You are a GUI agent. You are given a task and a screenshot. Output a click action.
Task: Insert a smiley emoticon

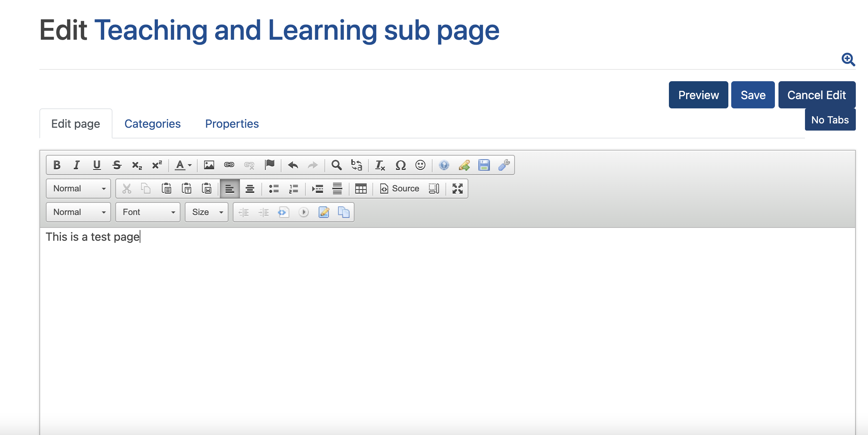click(420, 165)
